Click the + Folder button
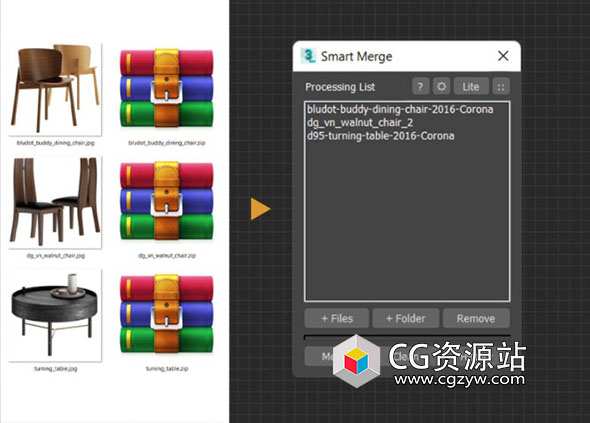 tap(406, 318)
